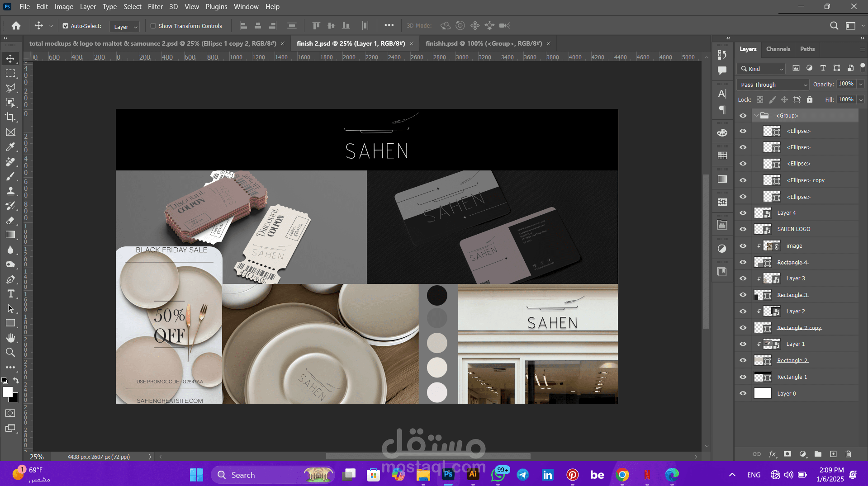This screenshot has width=868, height=486.
Task: Enable Show Transform Controls checkbox
Action: click(153, 26)
